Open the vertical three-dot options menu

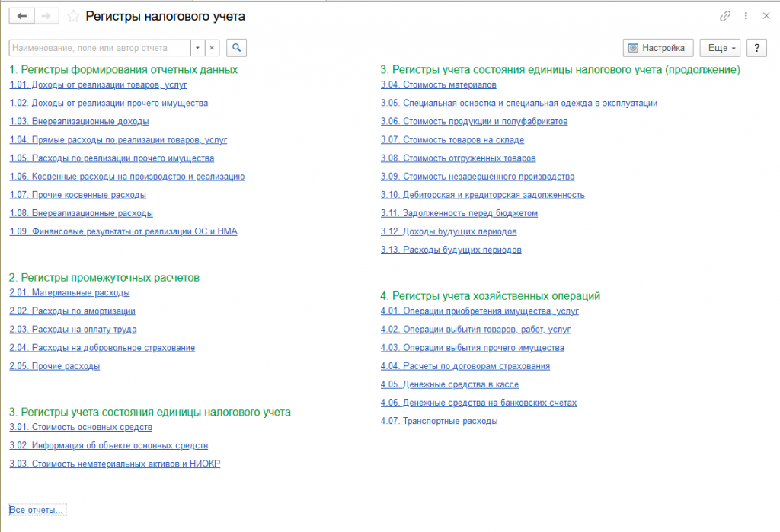point(745,16)
